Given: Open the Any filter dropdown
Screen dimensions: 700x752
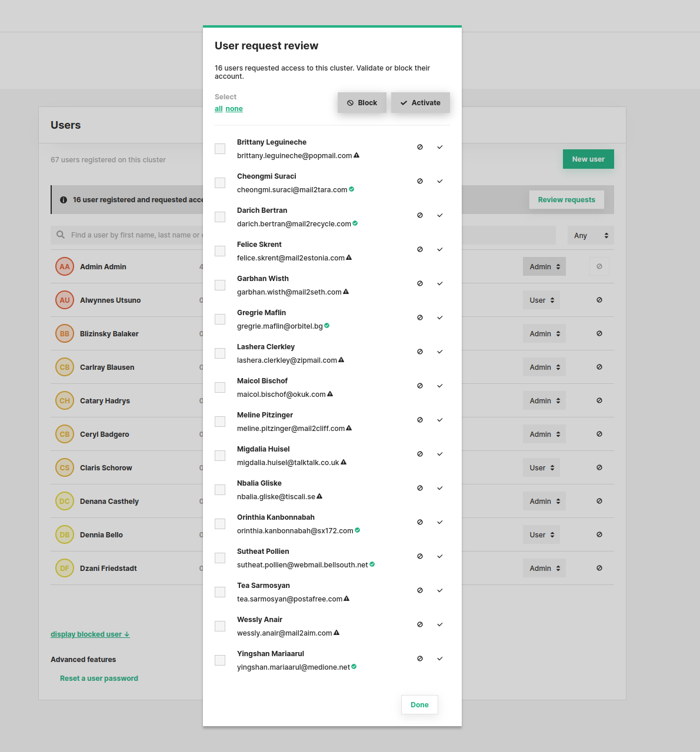Looking at the screenshot, I should [x=590, y=235].
